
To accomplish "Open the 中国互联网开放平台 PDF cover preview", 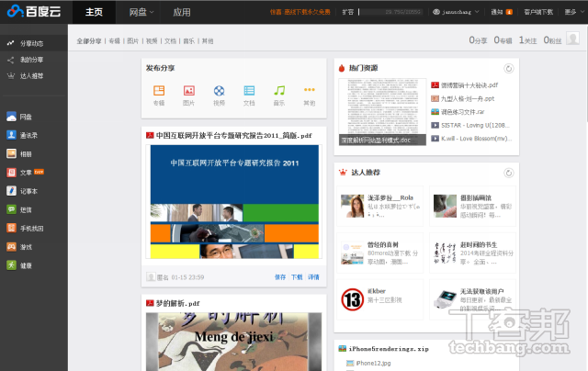I will click(x=234, y=202).
